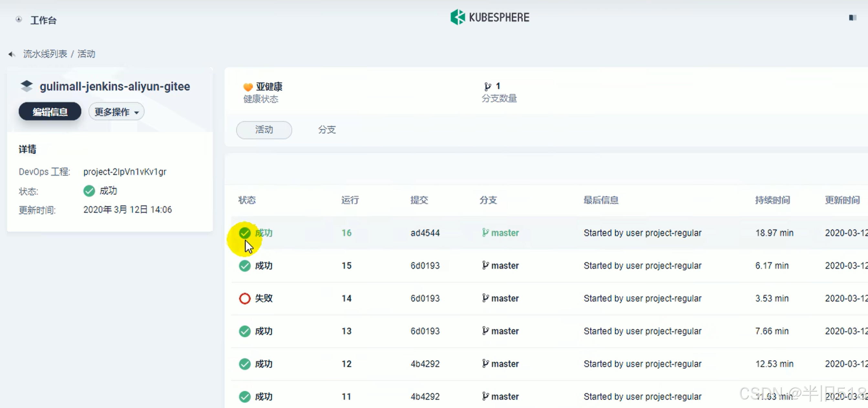Click the 状态 column header
The width and height of the screenshot is (868, 408).
pos(247,200)
